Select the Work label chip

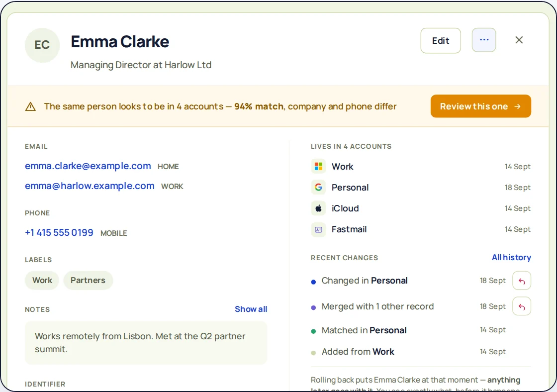click(x=42, y=281)
